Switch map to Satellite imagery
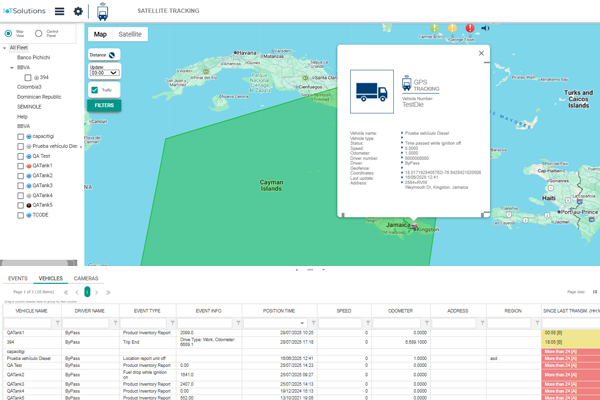This screenshot has width=600, height=400. 130,34
